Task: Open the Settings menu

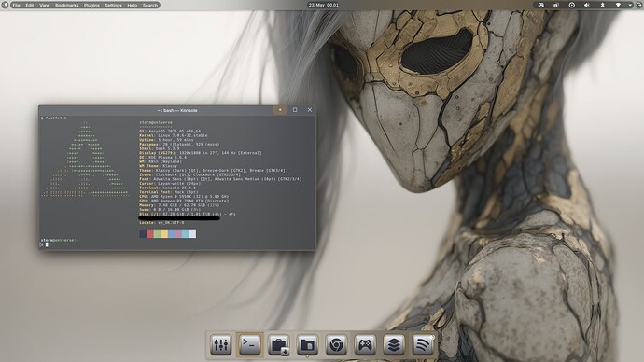Action: pyautogui.click(x=113, y=6)
